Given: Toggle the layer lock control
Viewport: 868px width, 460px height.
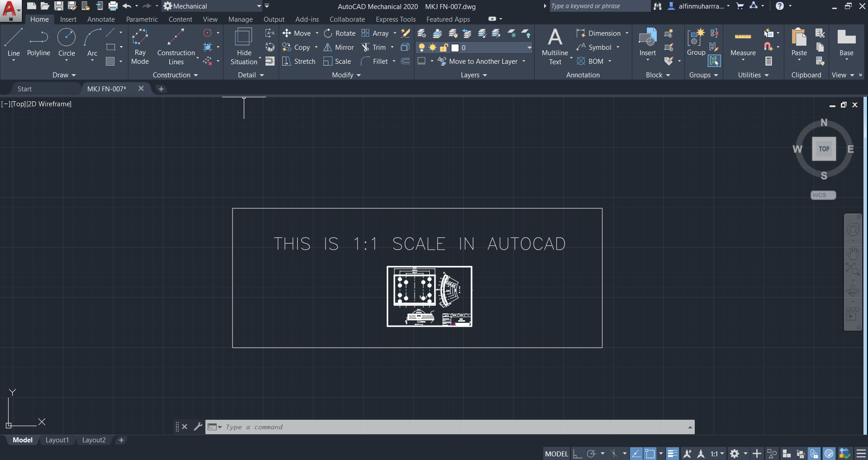Looking at the screenshot, I should click(x=444, y=47).
